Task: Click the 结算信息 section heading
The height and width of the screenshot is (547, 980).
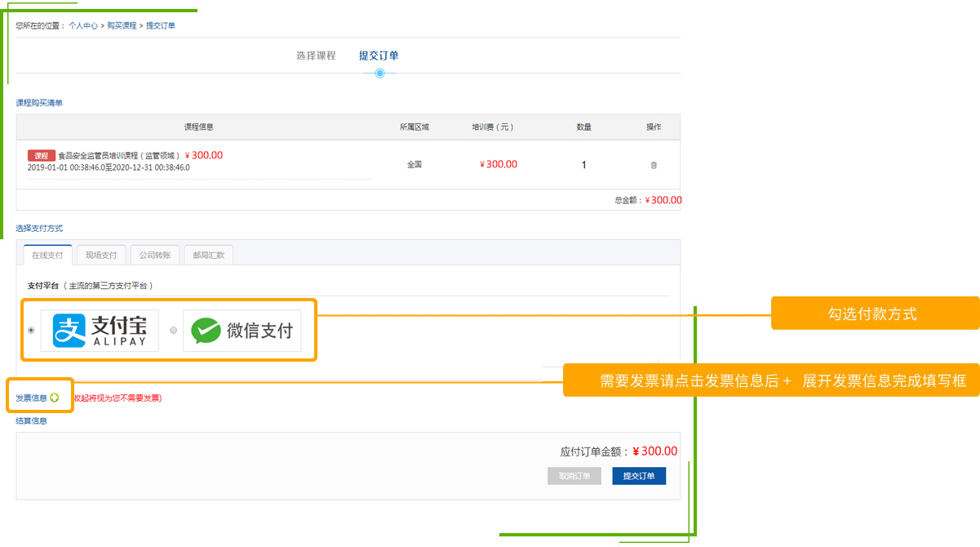Action: [x=31, y=421]
